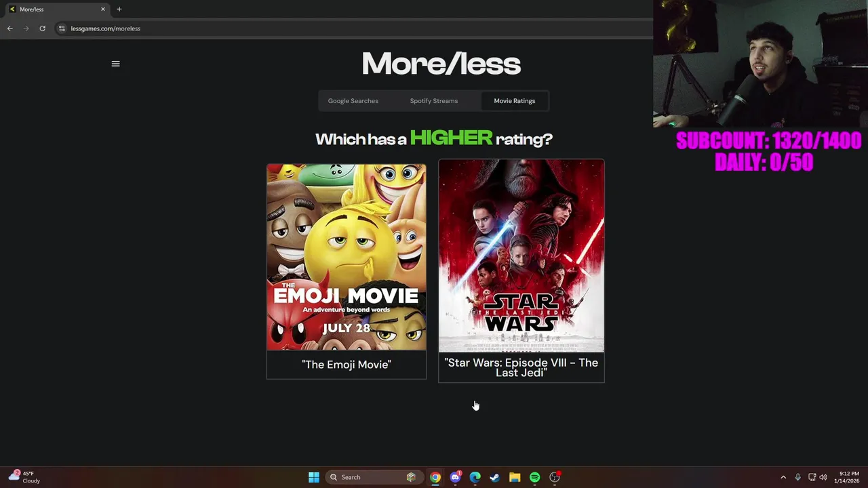Click the More/less page logo heading
Viewport: 868px width, 488px height.
(x=441, y=64)
